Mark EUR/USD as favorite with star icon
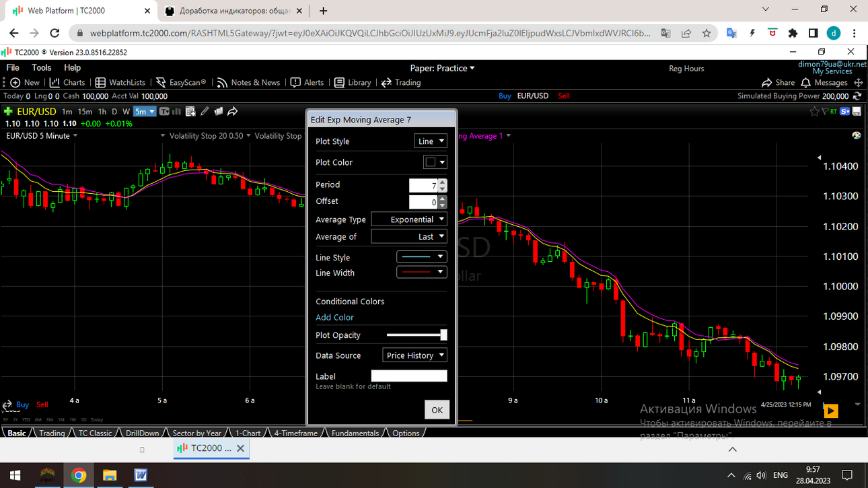This screenshot has width=868, height=488. point(814,111)
